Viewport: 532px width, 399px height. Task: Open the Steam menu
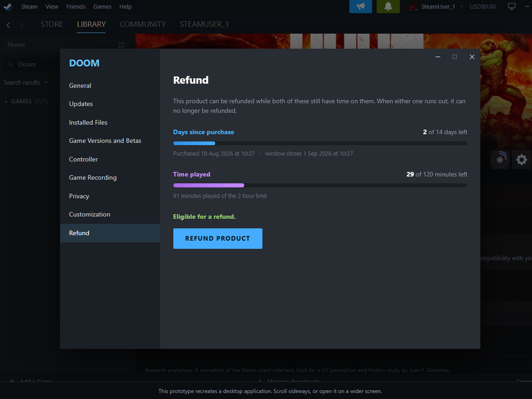pyautogui.click(x=29, y=7)
